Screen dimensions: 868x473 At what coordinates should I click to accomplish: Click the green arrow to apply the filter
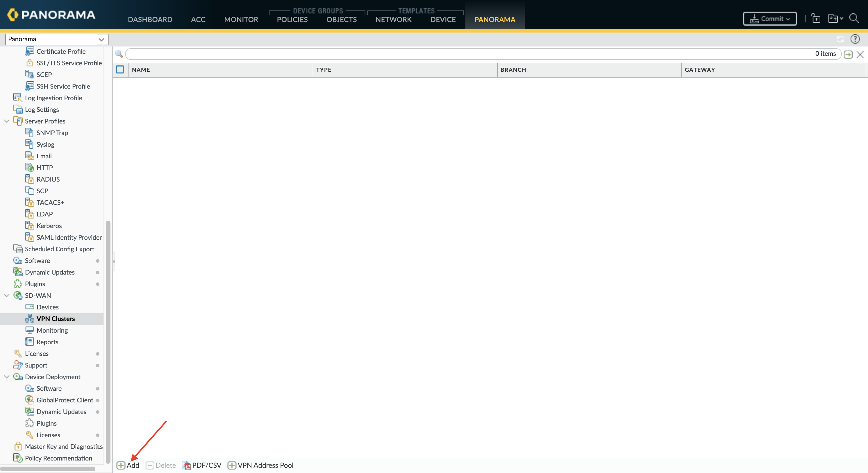(849, 54)
